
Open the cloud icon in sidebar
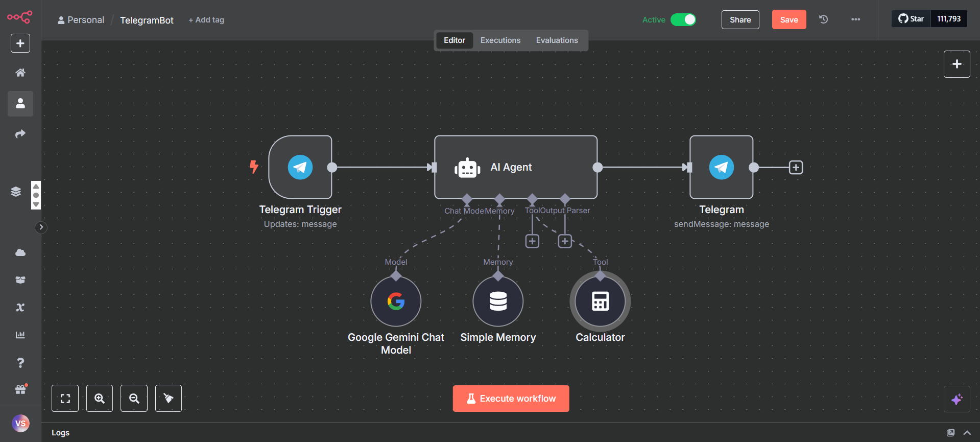click(x=20, y=252)
